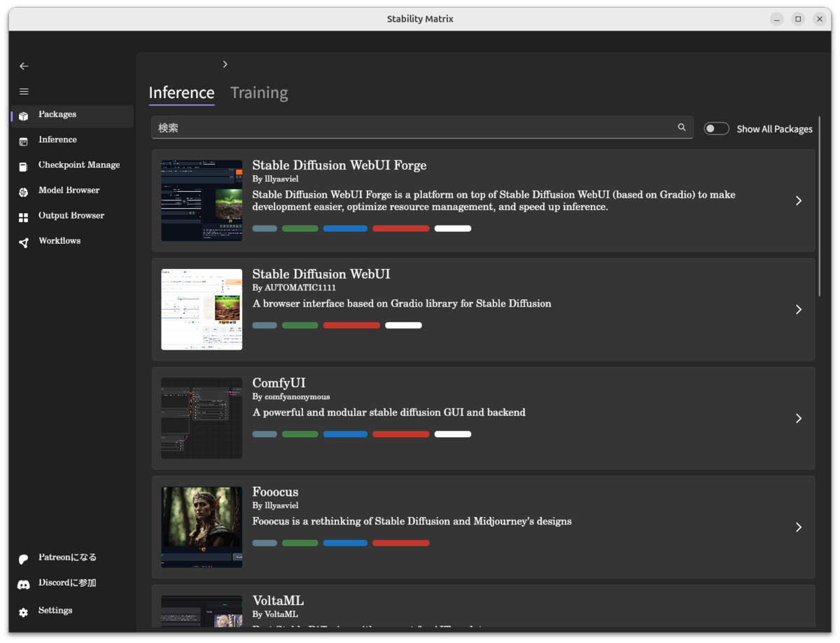Enable the Show All Packages toggle
The height and width of the screenshot is (643, 840).
(716, 129)
